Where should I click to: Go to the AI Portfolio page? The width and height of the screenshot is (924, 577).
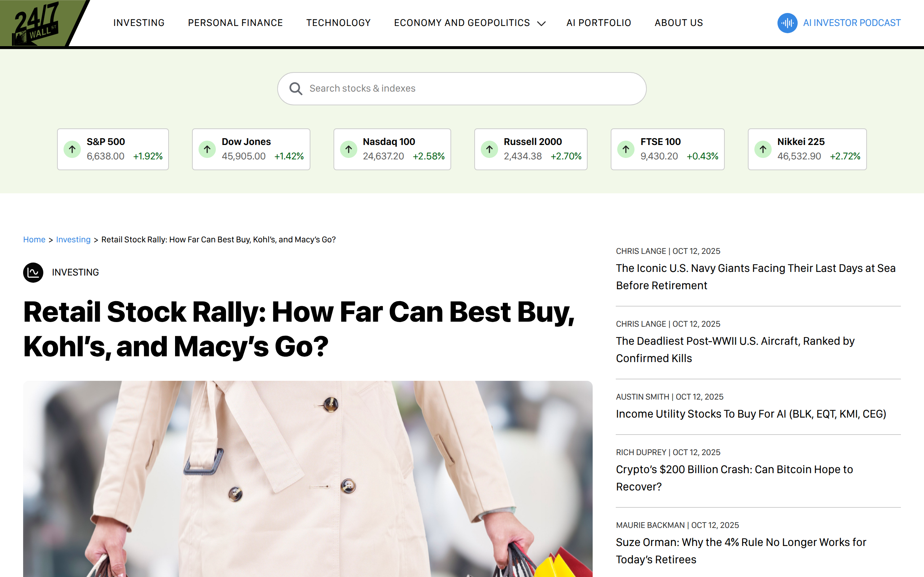(x=598, y=23)
